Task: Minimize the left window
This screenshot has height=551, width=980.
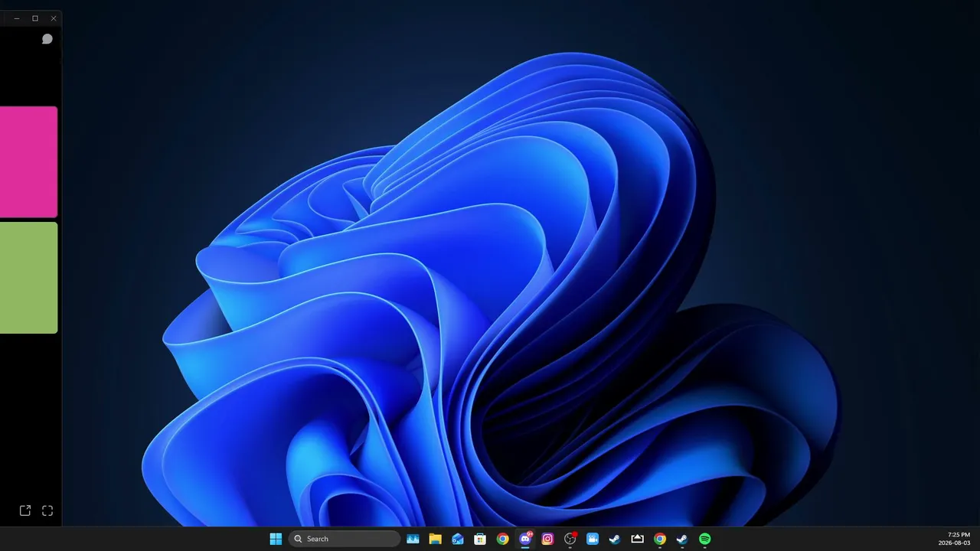Action: click(x=17, y=18)
